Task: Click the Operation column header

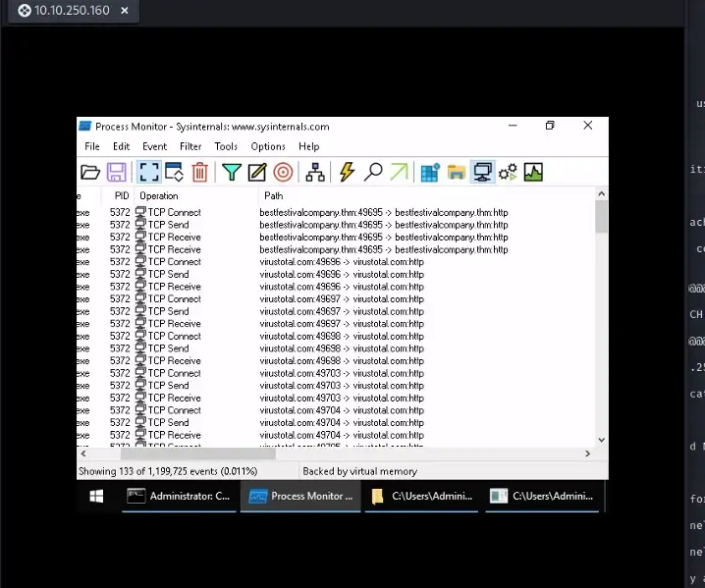Action: tap(196, 196)
